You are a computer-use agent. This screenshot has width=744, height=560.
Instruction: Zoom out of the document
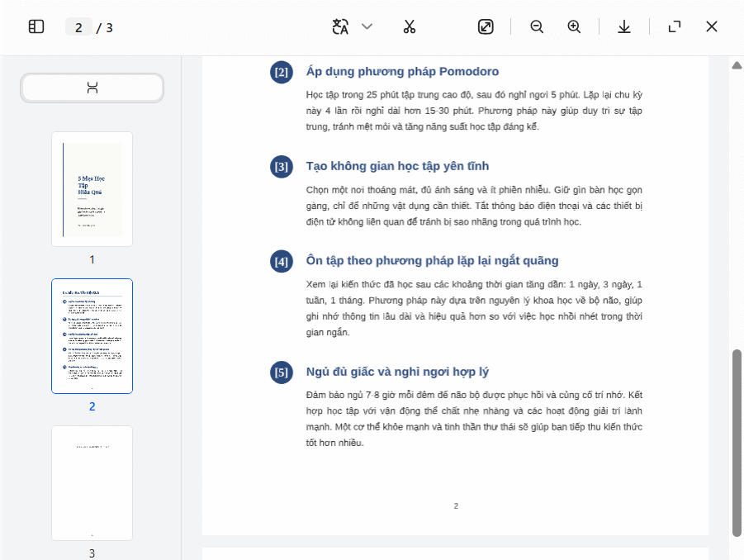pyautogui.click(x=537, y=26)
